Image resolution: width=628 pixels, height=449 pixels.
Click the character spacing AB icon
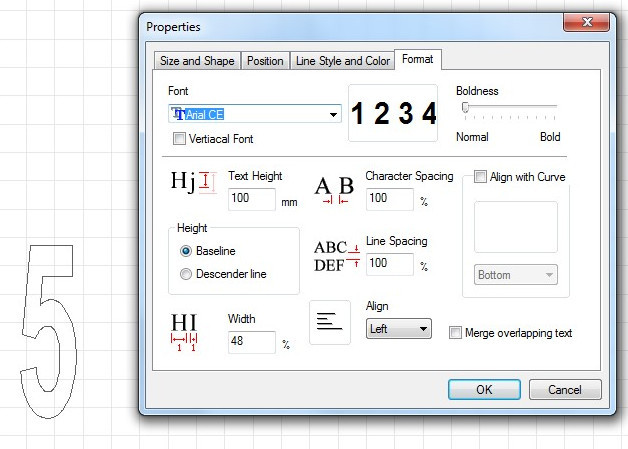(x=334, y=189)
